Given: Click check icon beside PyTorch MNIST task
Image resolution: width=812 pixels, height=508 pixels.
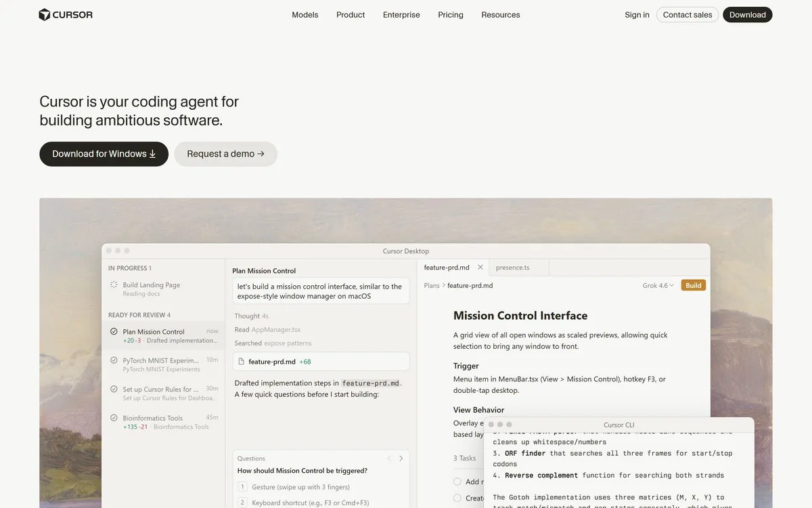Looking at the screenshot, I should (114, 360).
